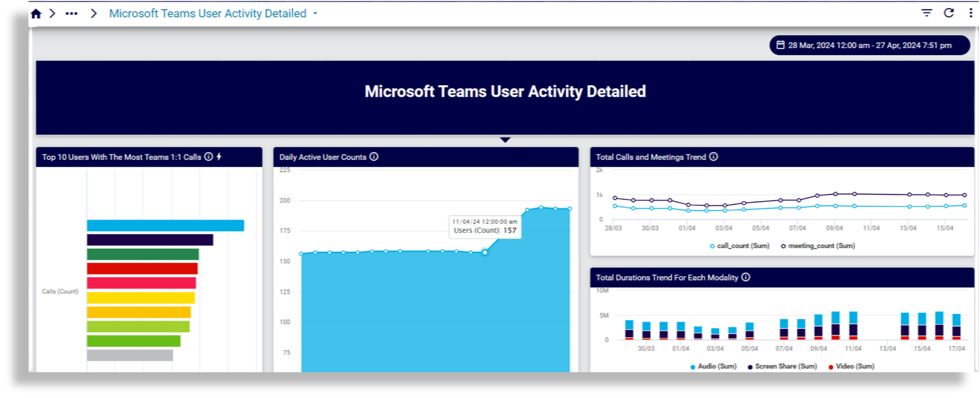This screenshot has height=398, width=980.
Task: Click the 17/04 label on durations chart axis
Action: [957, 349]
